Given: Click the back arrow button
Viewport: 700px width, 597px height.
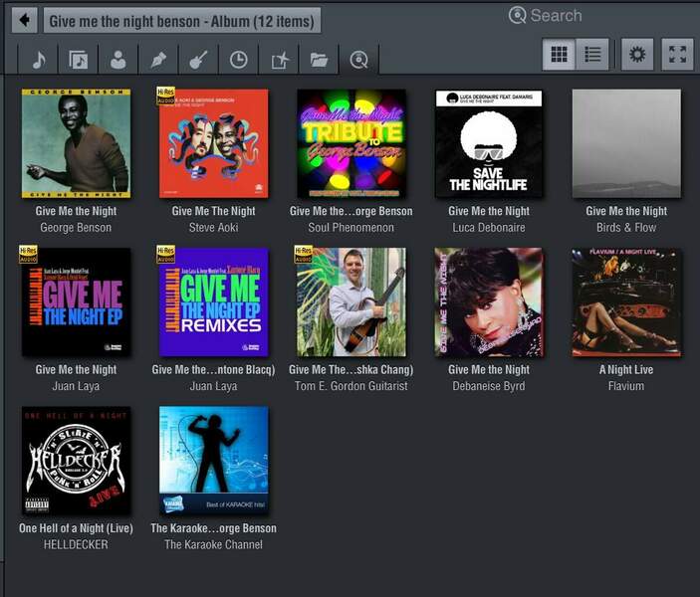Looking at the screenshot, I should [x=24, y=20].
